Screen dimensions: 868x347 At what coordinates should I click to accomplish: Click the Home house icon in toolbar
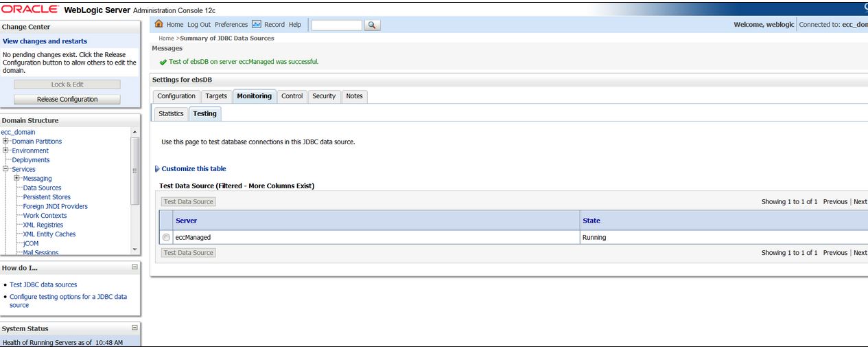pyautogui.click(x=159, y=25)
